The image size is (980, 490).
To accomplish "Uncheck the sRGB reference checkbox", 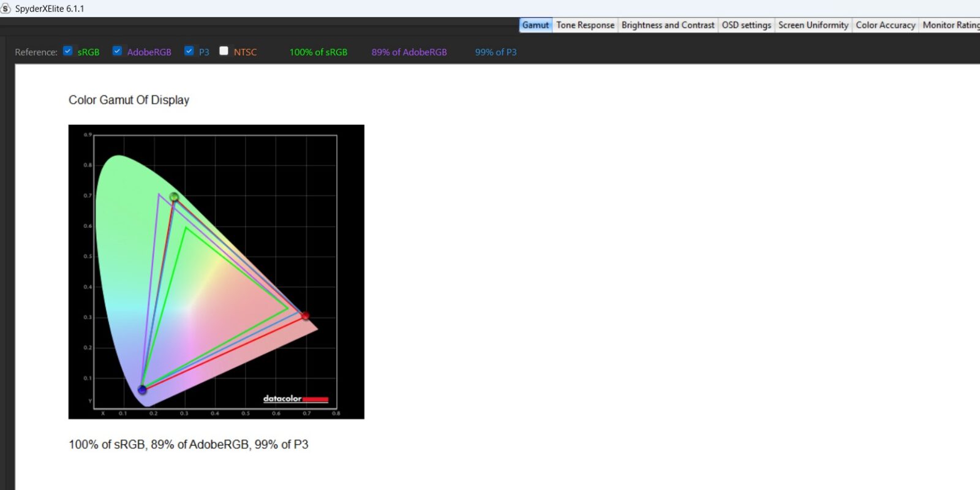I will coord(68,51).
